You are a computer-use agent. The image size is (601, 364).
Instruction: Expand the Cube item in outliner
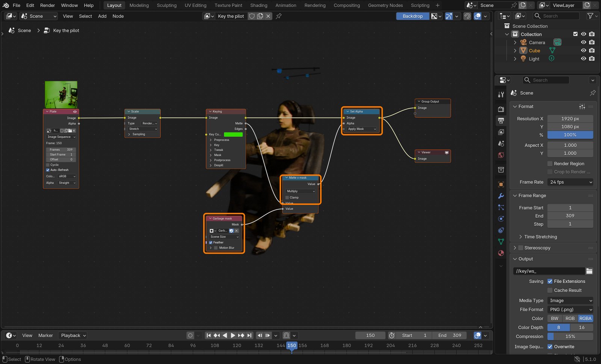click(x=515, y=51)
